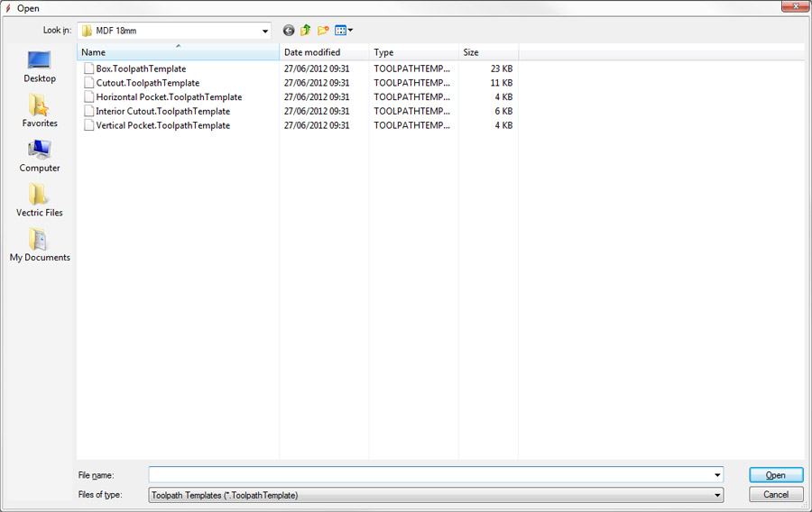Select Box.ToolpathTemplate file name

[141, 69]
